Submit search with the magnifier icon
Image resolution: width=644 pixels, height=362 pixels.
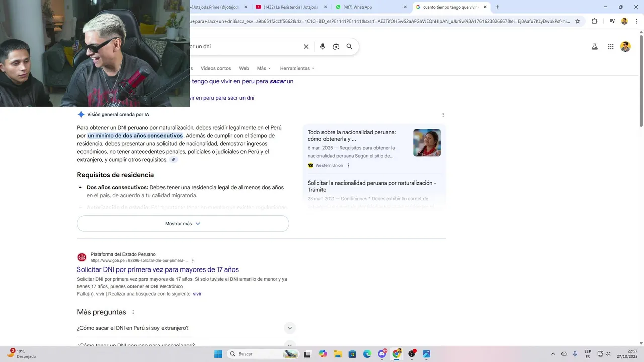point(349,47)
